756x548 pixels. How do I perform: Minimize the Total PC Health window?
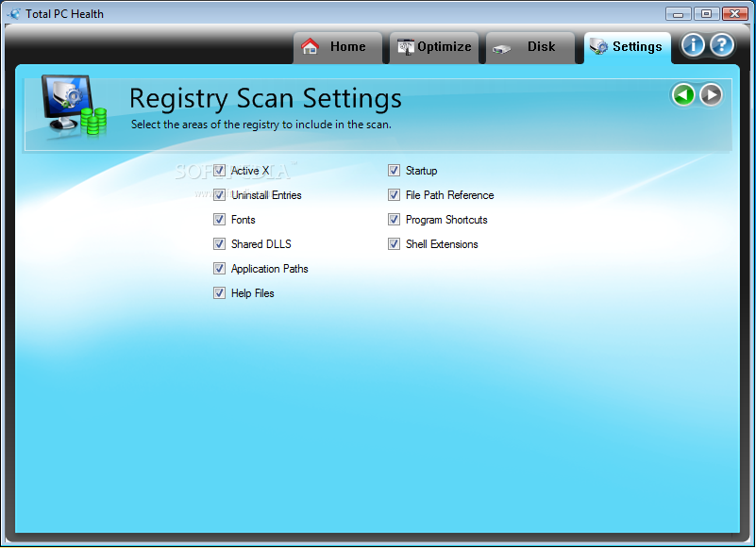pos(679,13)
